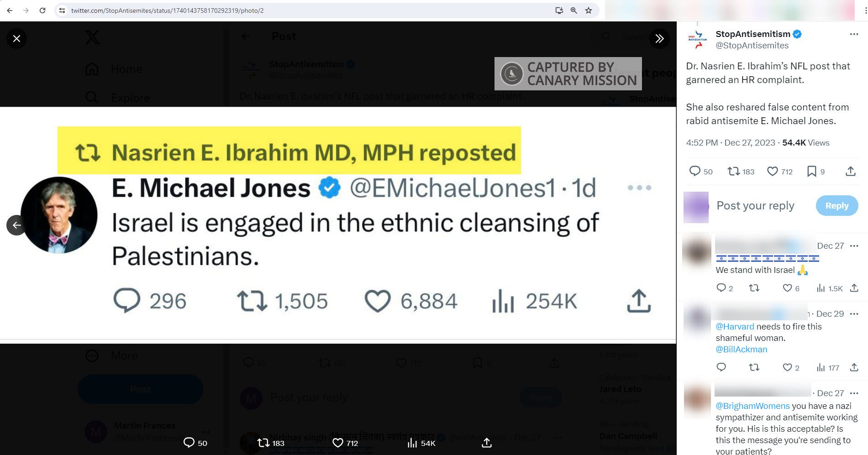The width and height of the screenshot is (868, 455).
Task: Go to previous photo with left arrow
Action: (x=16, y=225)
